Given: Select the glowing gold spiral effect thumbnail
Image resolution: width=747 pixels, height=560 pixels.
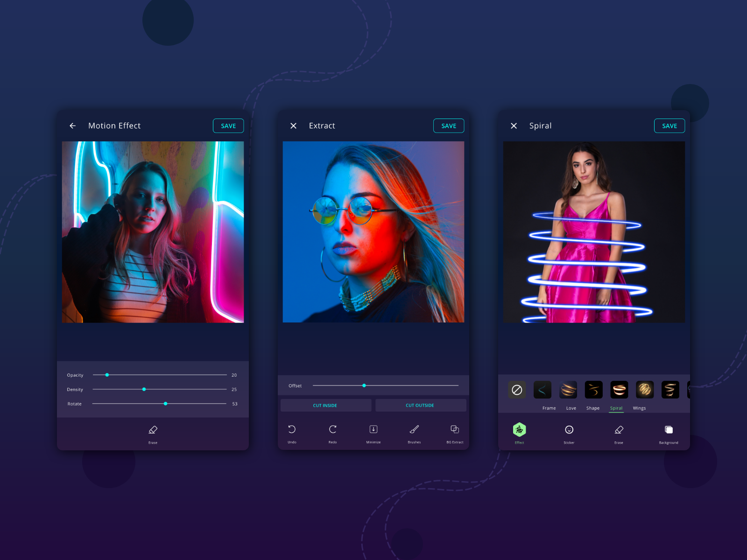Looking at the screenshot, I should (645, 390).
